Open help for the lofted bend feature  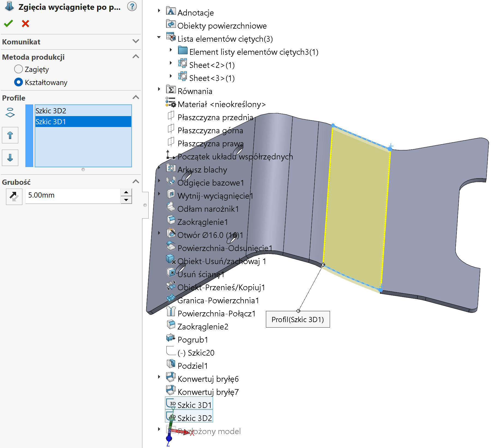[x=132, y=6]
